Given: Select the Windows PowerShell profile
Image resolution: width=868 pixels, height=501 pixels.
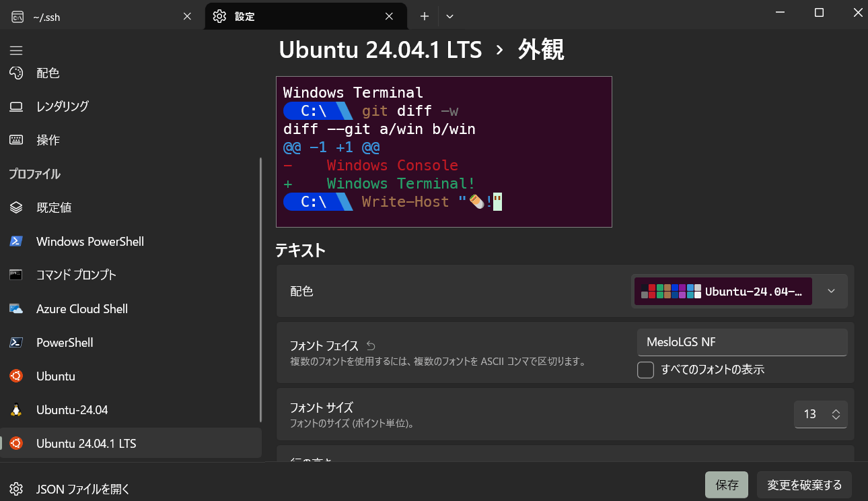Looking at the screenshot, I should coord(131,241).
